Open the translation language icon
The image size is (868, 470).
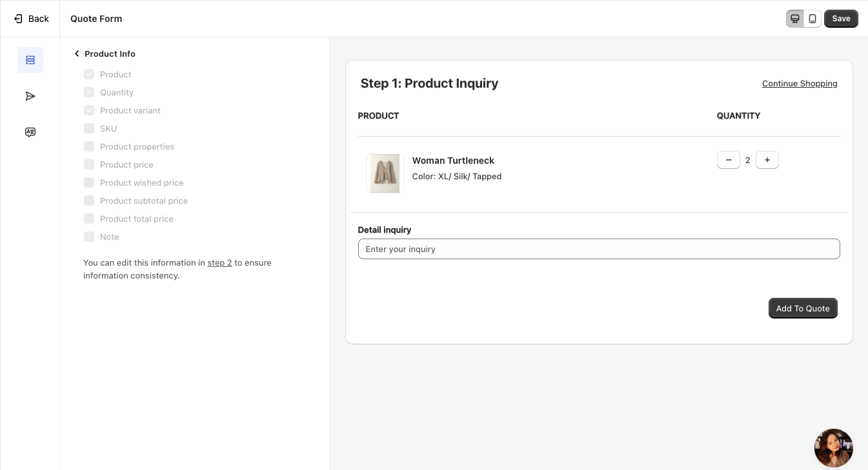pyautogui.click(x=30, y=132)
